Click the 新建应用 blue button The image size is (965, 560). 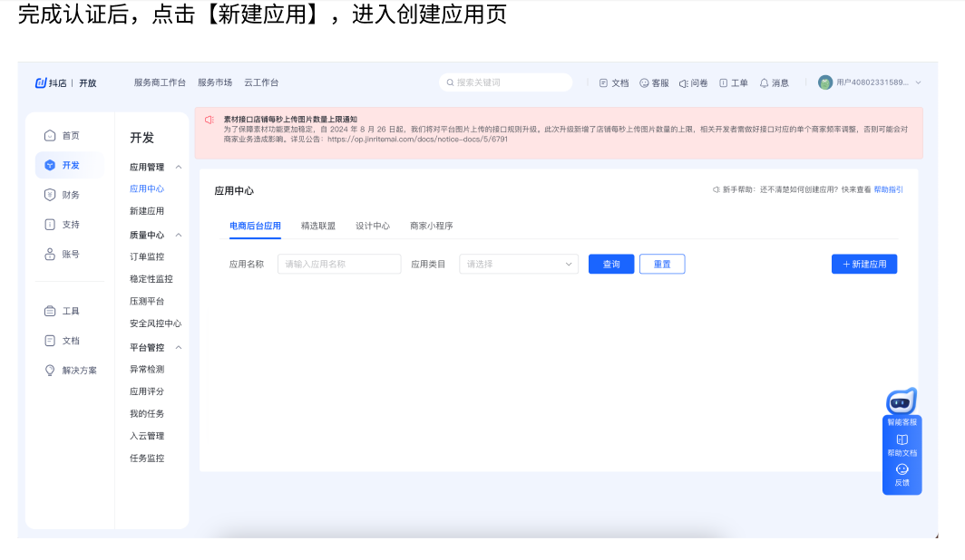(x=864, y=264)
